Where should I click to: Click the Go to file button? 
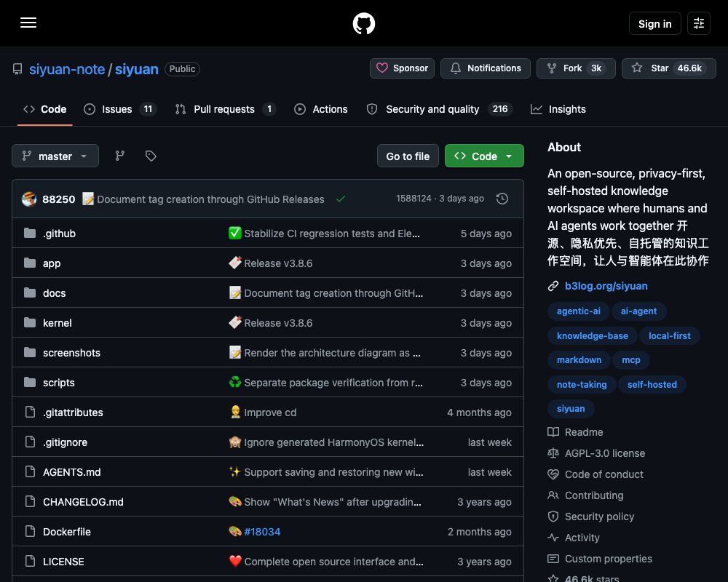click(x=408, y=156)
